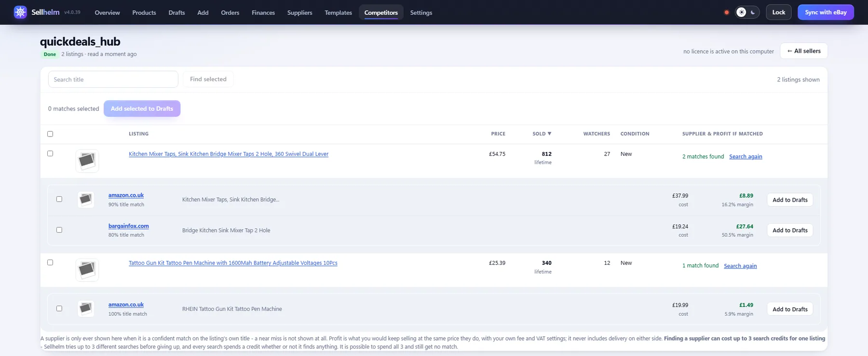The height and width of the screenshot is (356, 868).
Task: Click Add selected to Drafts button
Action: click(x=142, y=109)
